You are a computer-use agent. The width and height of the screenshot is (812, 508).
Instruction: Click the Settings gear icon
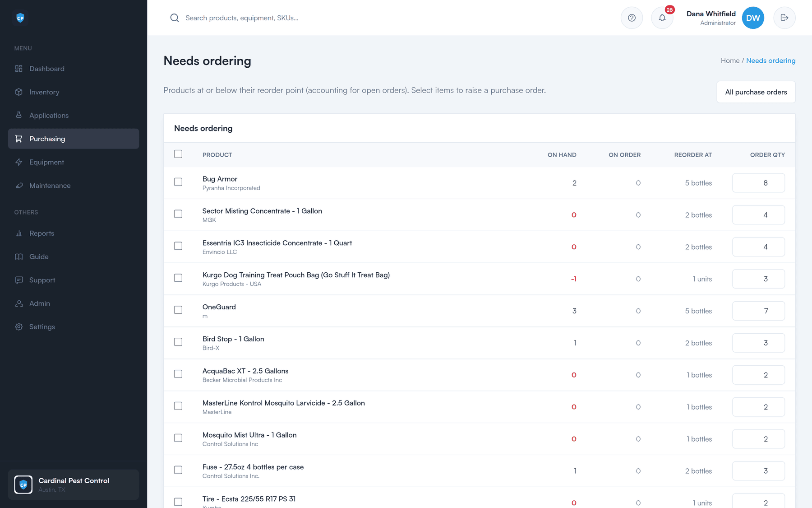click(x=18, y=326)
